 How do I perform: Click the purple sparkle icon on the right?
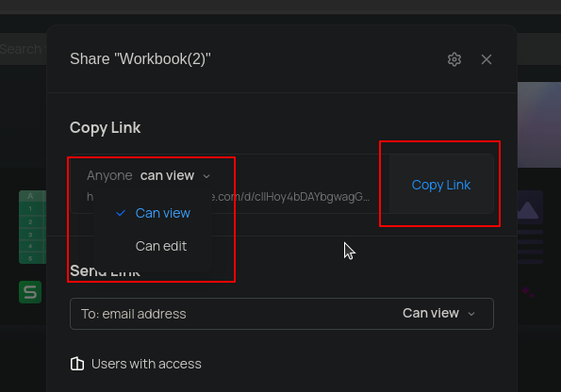[528, 292]
